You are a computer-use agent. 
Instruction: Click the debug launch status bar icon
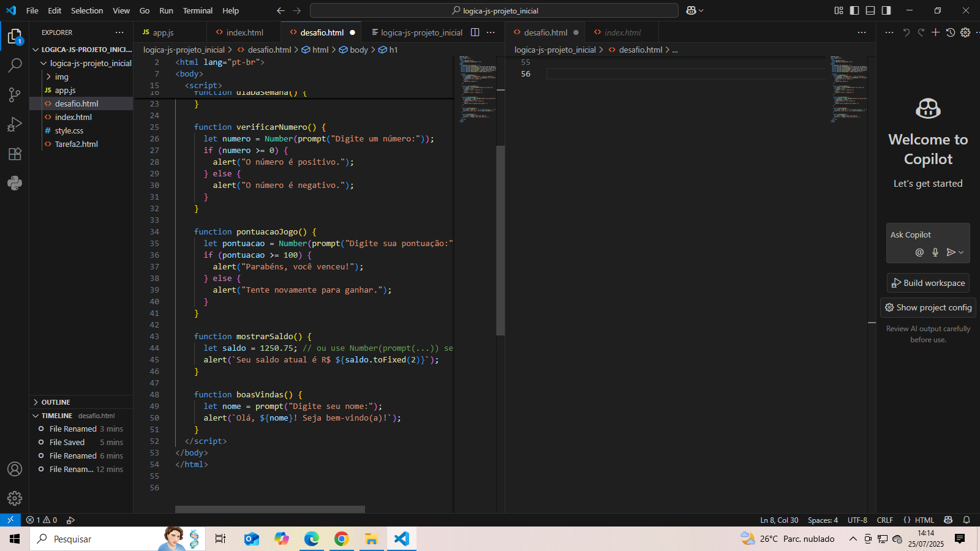(70, 520)
